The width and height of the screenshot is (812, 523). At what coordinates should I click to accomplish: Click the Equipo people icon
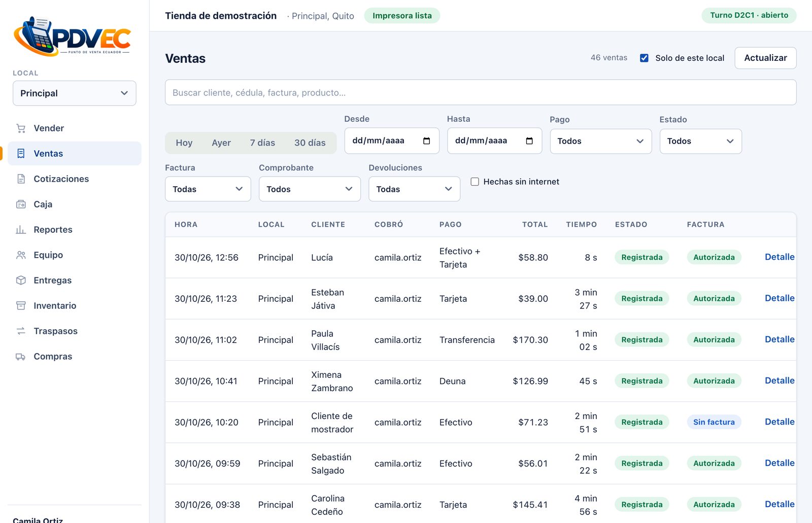21,255
